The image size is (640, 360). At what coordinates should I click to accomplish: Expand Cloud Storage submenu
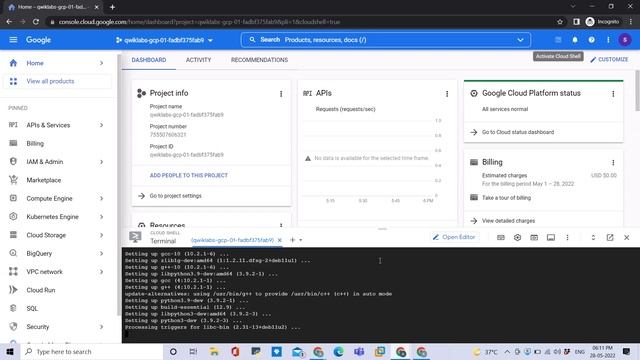[x=101, y=235]
